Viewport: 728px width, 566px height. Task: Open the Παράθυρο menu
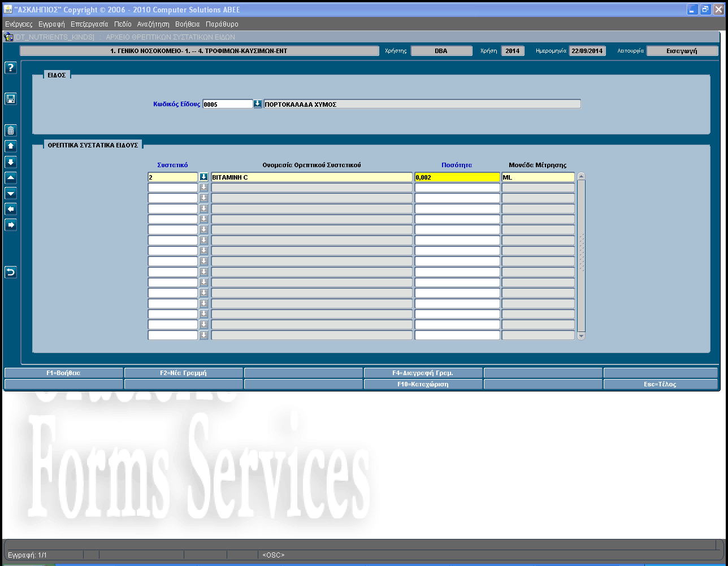222,24
